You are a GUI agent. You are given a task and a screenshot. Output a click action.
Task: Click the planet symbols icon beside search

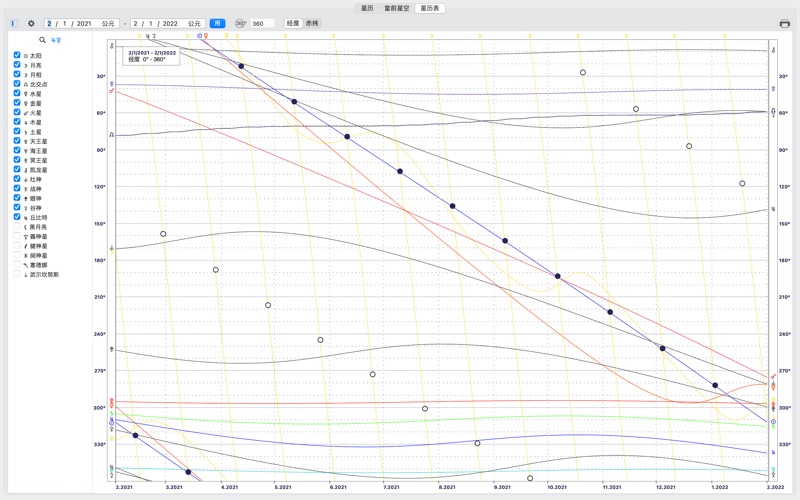55,40
